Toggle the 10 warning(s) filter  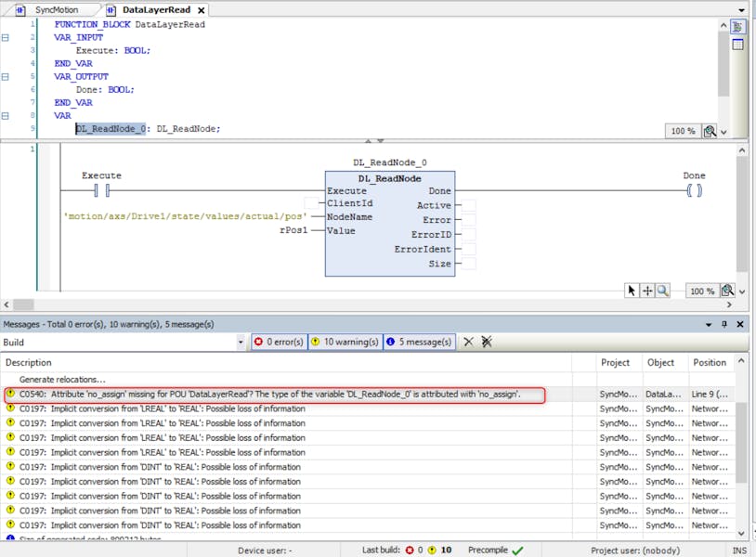click(344, 342)
